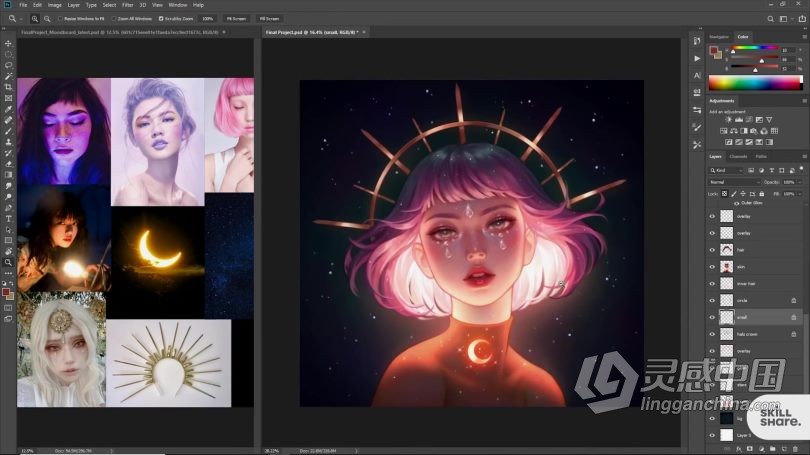Click the 100% zoom button

click(x=208, y=19)
